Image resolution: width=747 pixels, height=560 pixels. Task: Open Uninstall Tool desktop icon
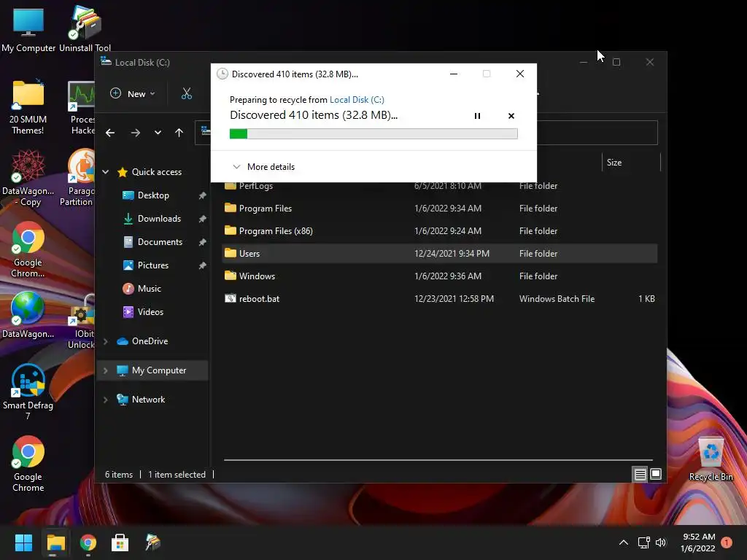[85, 29]
